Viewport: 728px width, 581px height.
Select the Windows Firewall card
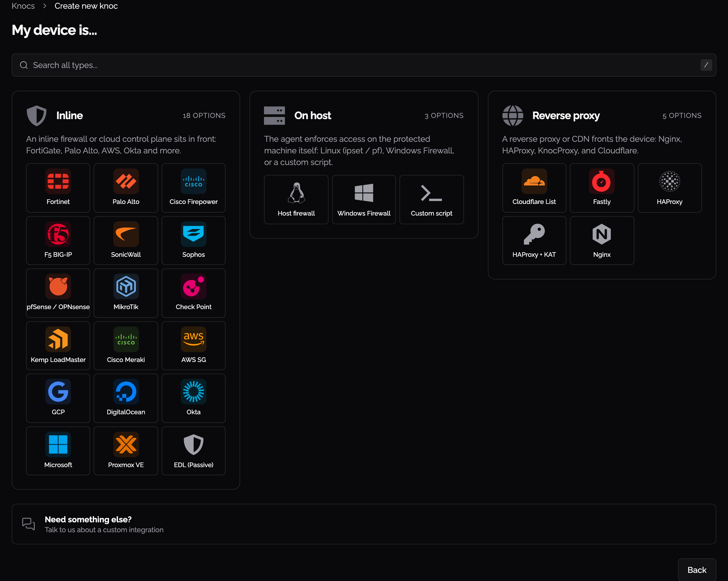click(x=364, y=199)
